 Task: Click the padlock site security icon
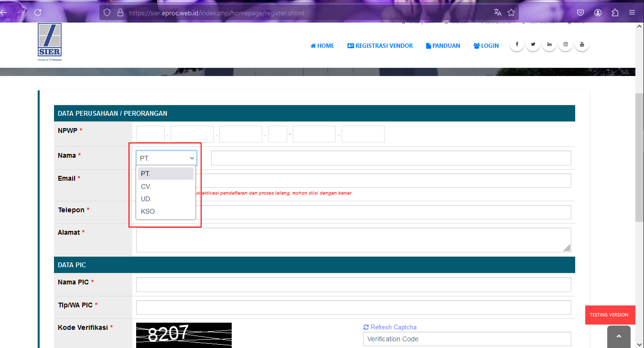point(120,13)
